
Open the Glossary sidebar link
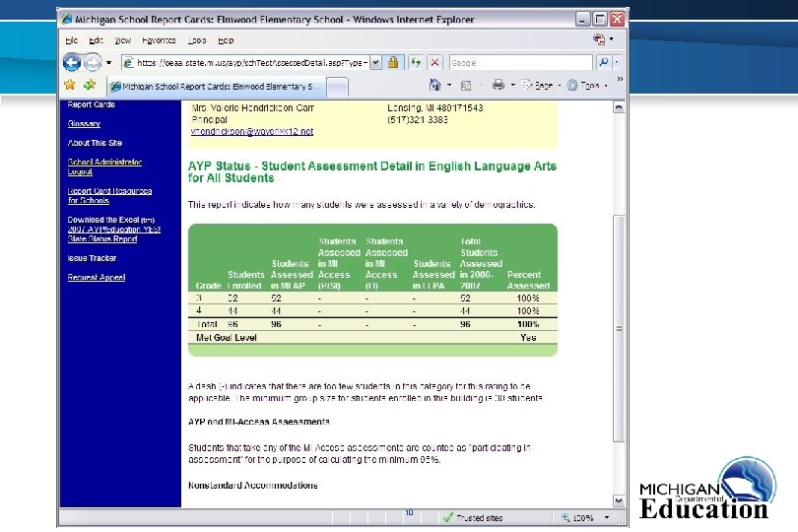[x=84, y=124]
